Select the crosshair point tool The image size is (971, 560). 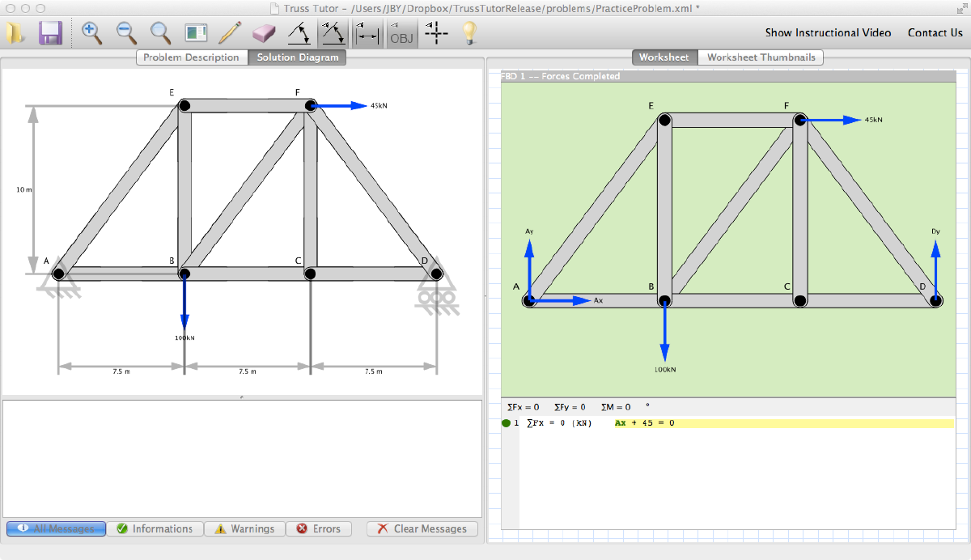pos(435,33)
